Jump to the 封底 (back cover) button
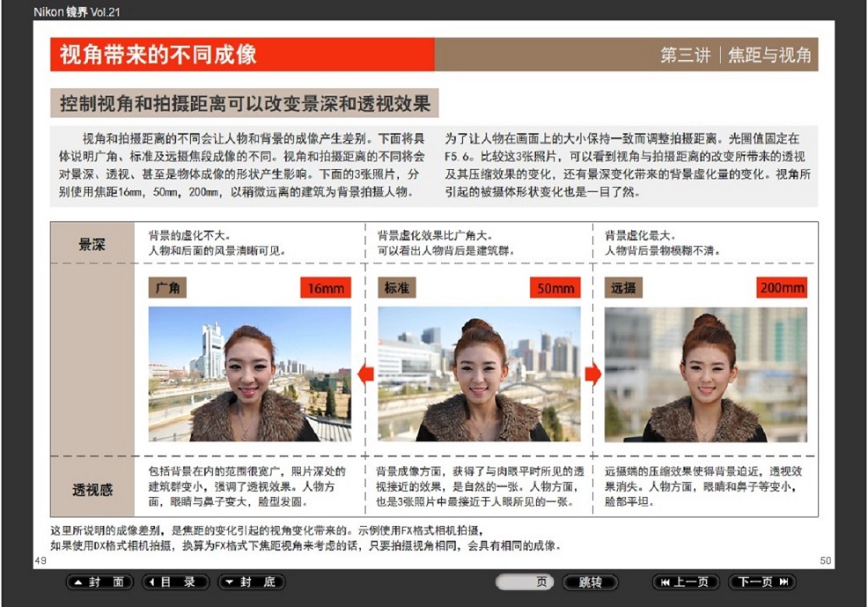The width and height of the screenshot is (868, 607). coord(252,582)
